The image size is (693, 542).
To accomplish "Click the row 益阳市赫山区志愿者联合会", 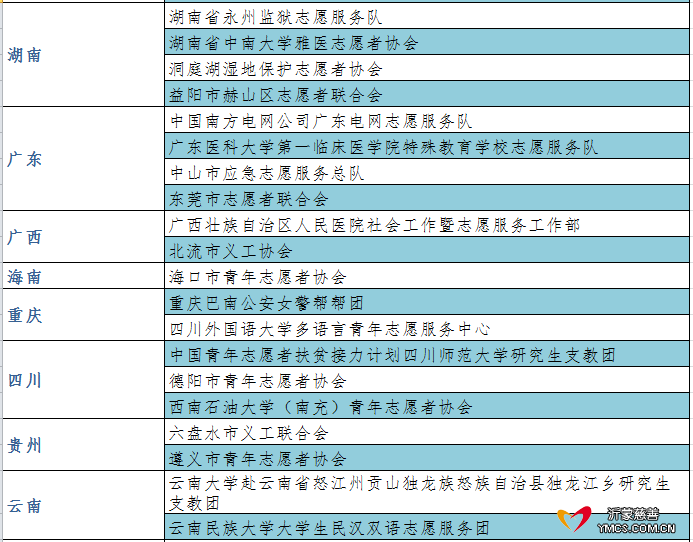I will click(427, 94).
